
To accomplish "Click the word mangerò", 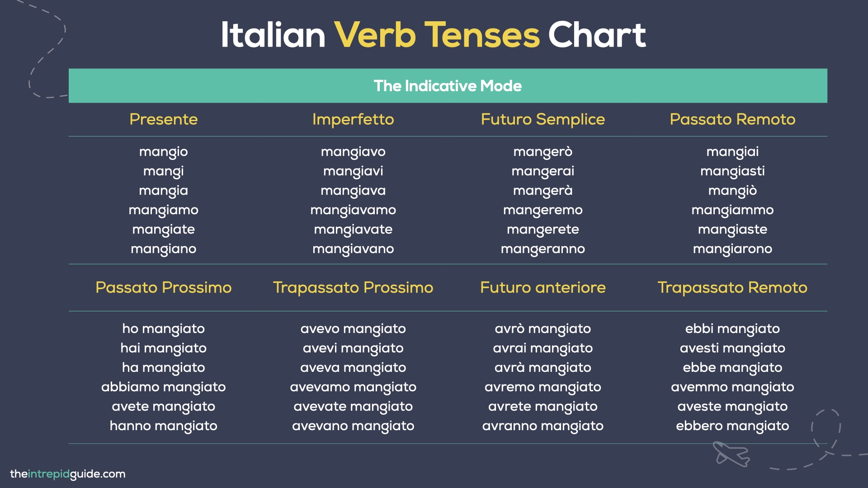I will tap(543, 152).
